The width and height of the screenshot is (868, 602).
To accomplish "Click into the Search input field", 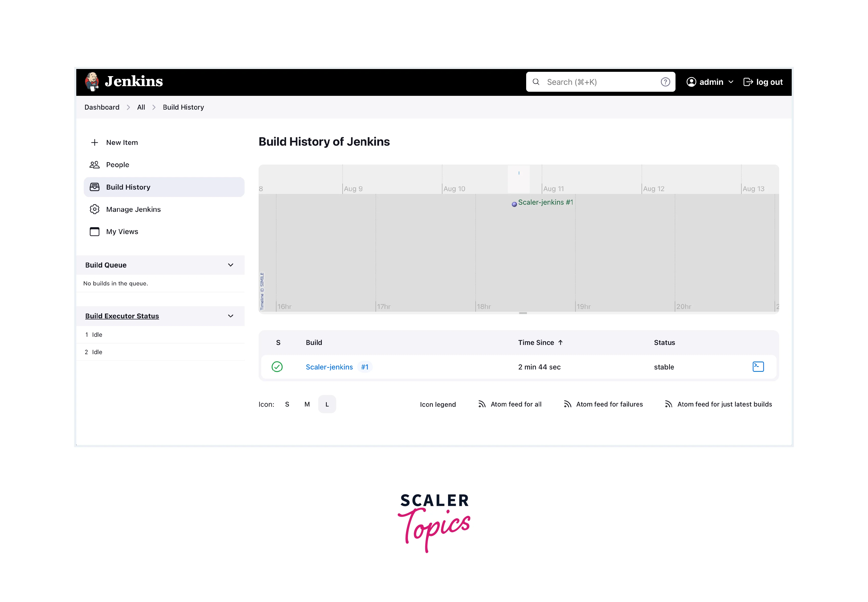I will point(599,82).
